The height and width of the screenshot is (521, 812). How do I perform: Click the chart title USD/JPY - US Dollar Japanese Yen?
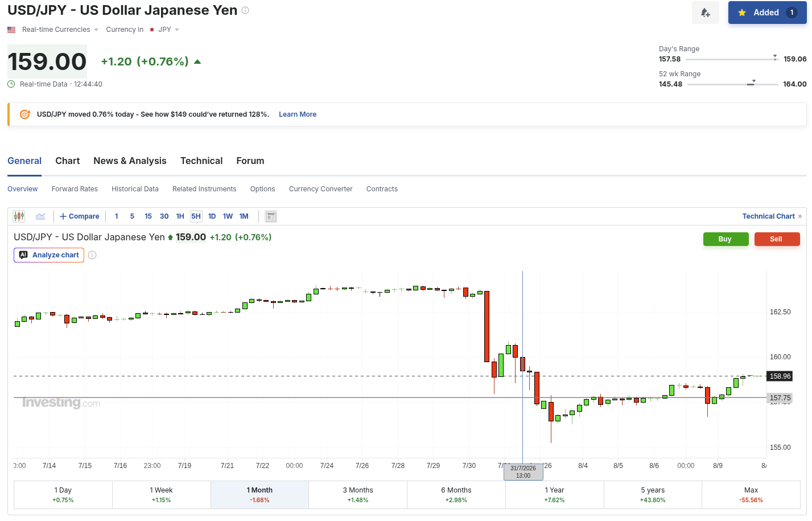coord(89,237)
